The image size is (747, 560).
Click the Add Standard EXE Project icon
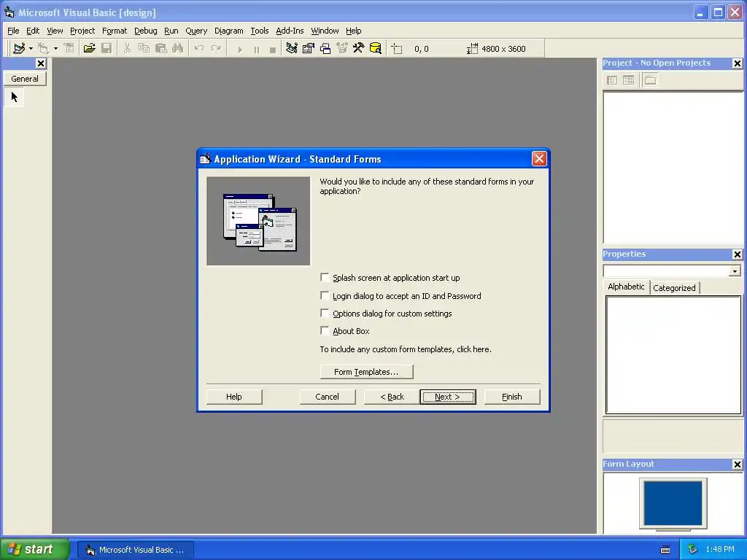pos(19,49)
